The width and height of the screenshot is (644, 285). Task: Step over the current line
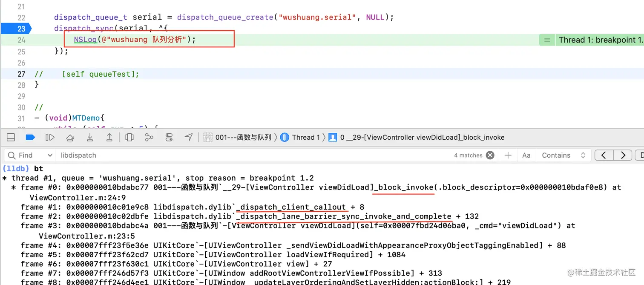(x=70, y=137)
